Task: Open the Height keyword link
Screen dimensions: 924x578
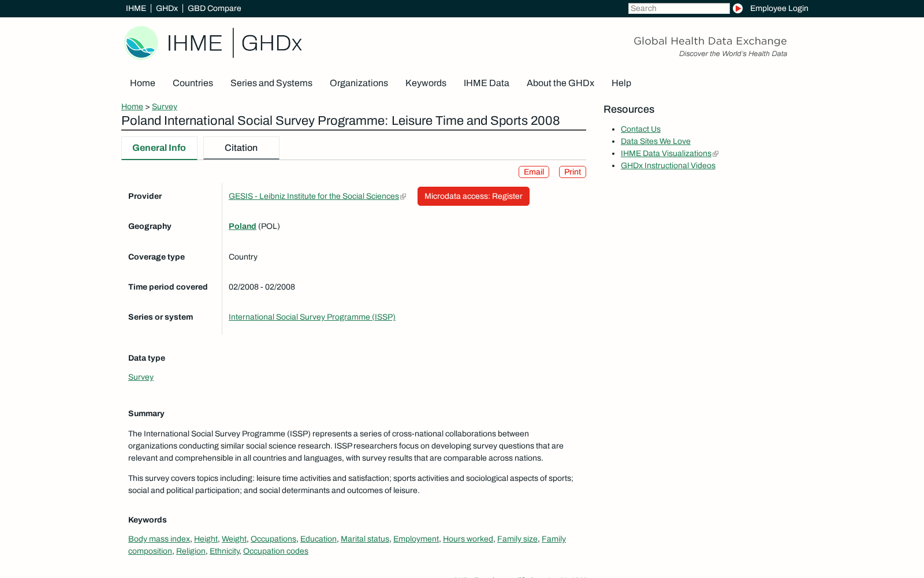Action: [x=206, y=539]
